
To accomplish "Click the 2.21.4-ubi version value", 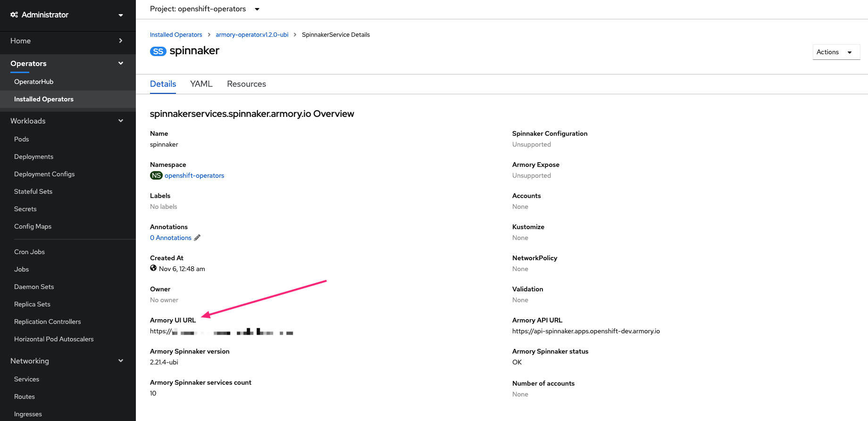I will 164,362.
